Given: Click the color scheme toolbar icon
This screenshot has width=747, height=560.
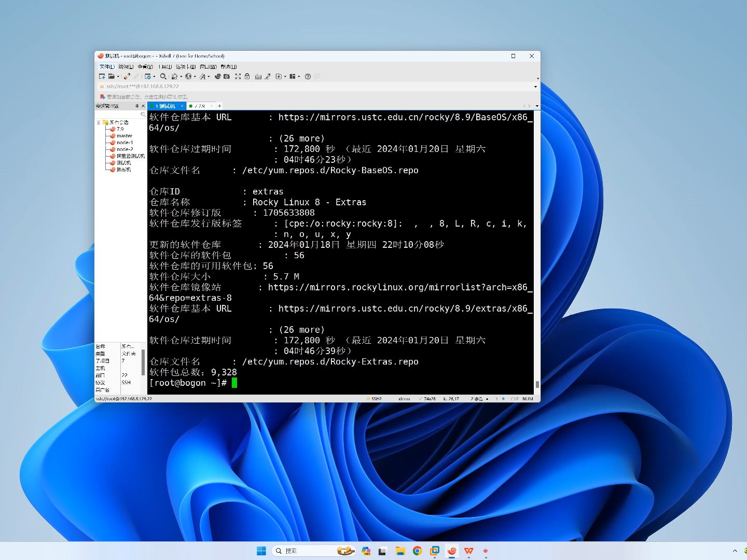Looking at the screenshot, I should tap(174, 76).
